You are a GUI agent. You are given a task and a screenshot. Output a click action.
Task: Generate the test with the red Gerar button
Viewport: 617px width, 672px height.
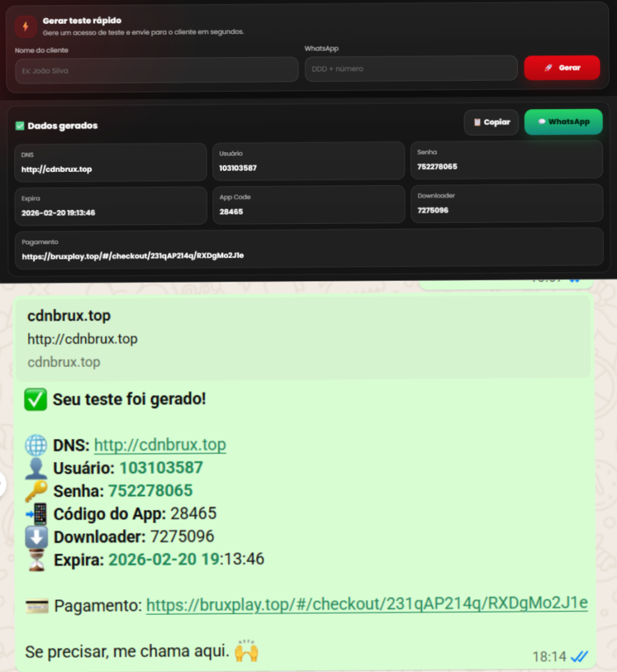click(x=562, y=68)
